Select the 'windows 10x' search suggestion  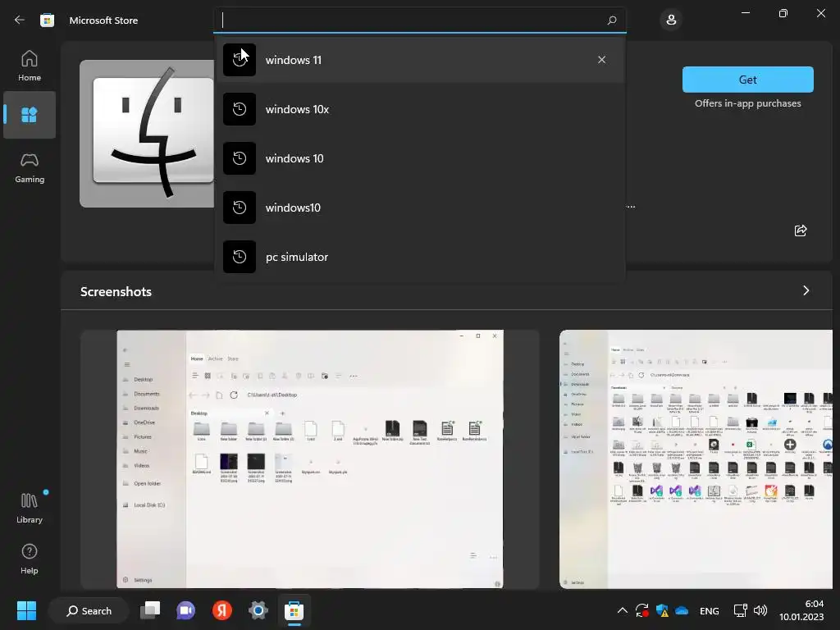click(x=419, y=109)
